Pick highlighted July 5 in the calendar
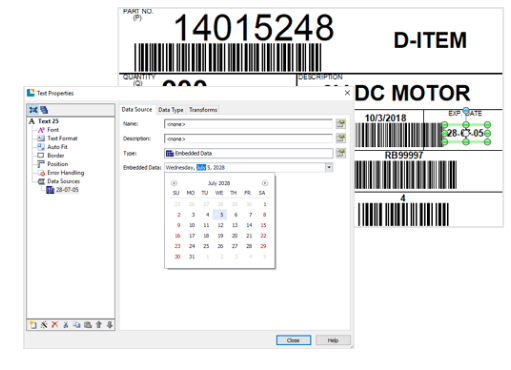Screen dimensions: 511x370 [x=221, y=215]
